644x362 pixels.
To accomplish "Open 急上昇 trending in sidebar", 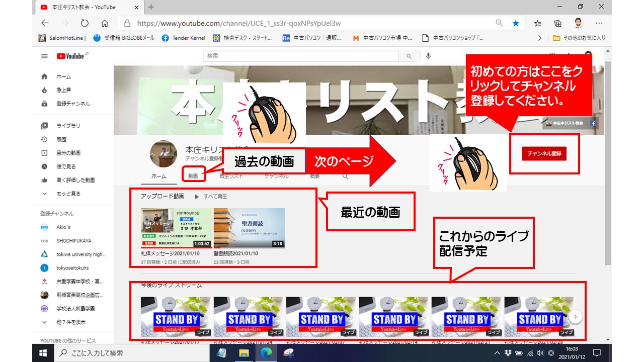I will 63,90.
